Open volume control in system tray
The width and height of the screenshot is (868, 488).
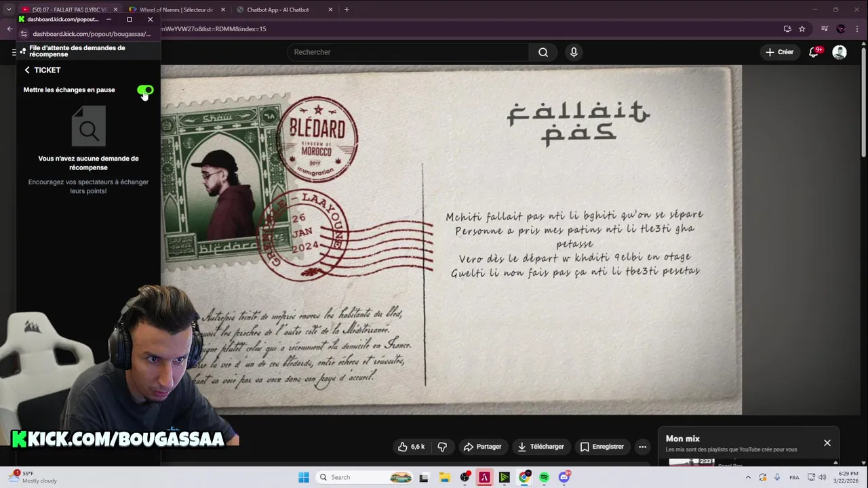tap(823, 477)
